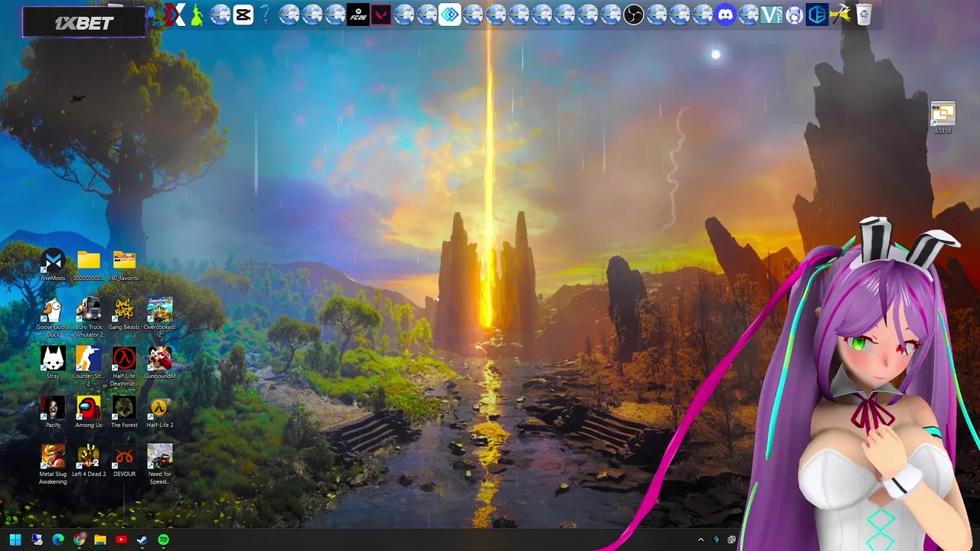The width and height of the screenshot is (980, 551).
Task: Open CapCut from the top dock
Action: click(x=243, y=14)
